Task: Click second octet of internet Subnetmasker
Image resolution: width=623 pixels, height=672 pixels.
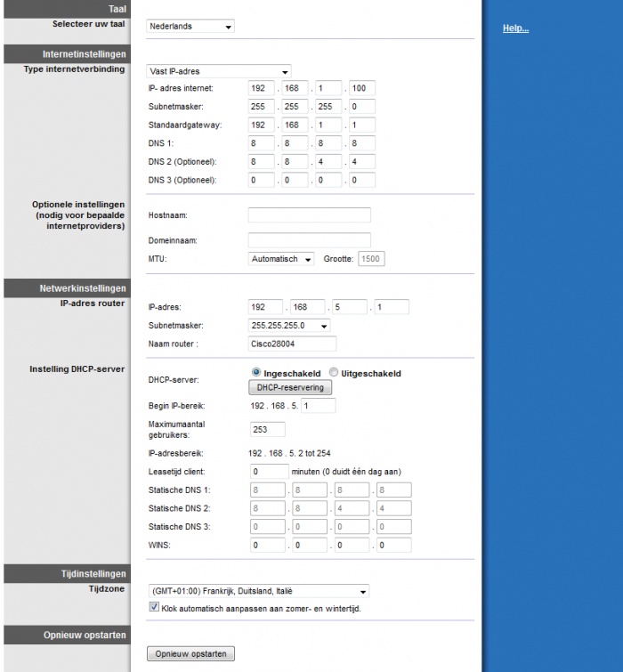Action: pyautogui.click(x=295, y=106)
